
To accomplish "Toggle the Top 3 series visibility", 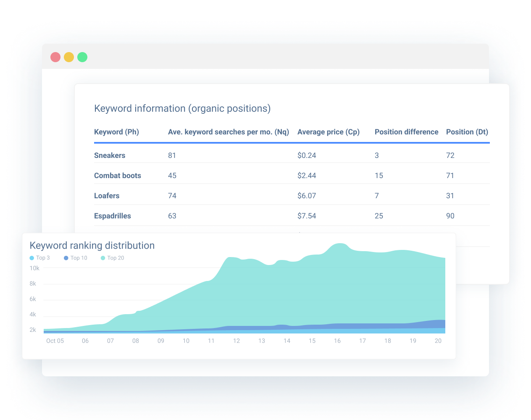I will 40,258.
